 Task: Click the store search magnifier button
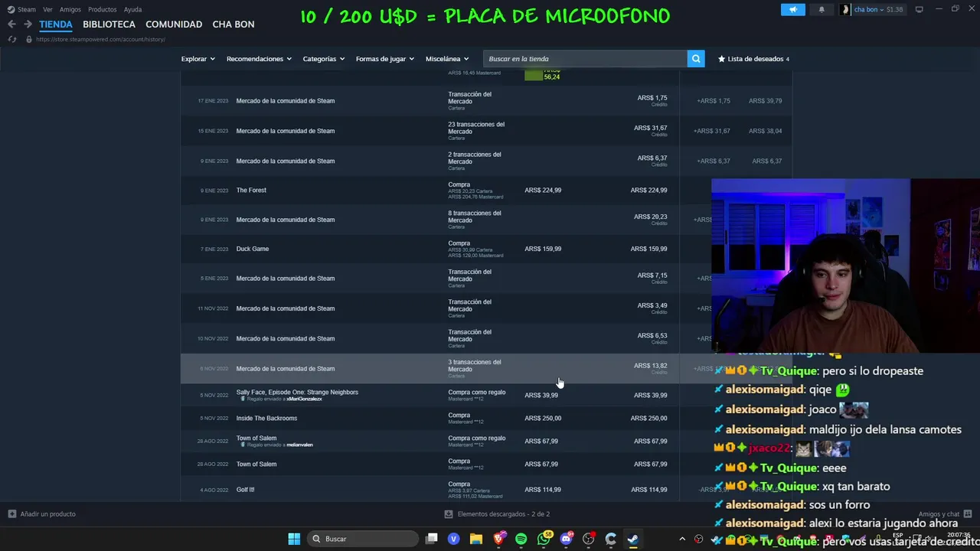pos(696,58)
